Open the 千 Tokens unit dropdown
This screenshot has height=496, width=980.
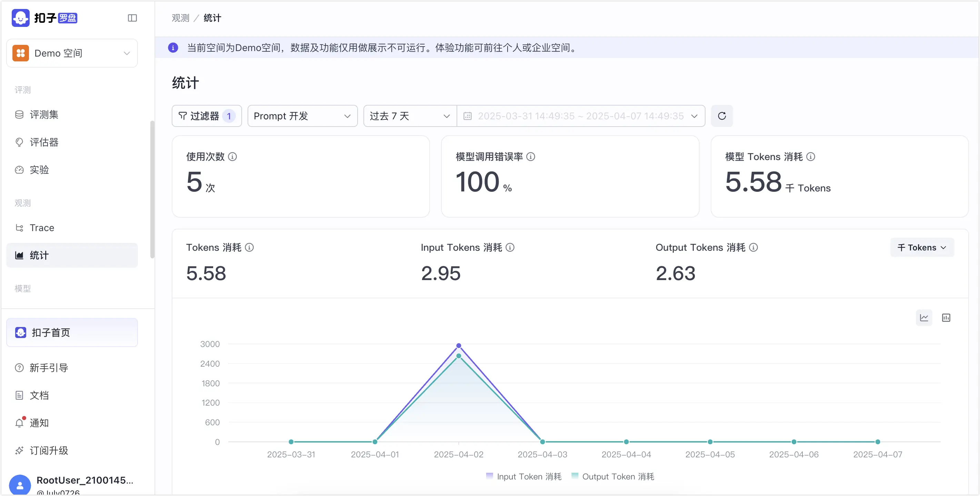[922, 247]
